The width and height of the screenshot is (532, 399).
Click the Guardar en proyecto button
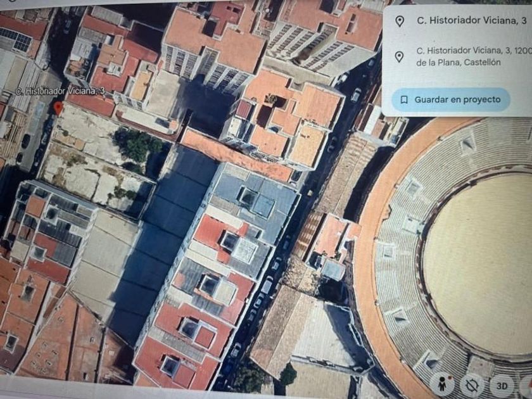(x=451, y=100)
